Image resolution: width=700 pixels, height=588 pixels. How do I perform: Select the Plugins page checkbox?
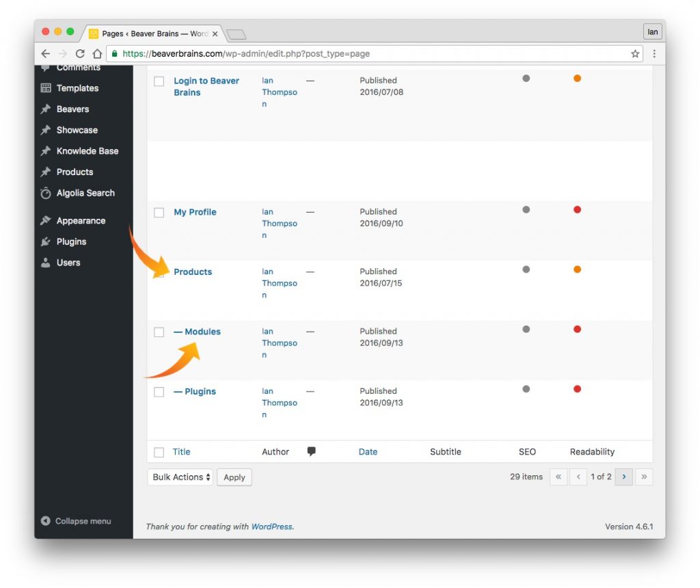click(x=159, y=392)
